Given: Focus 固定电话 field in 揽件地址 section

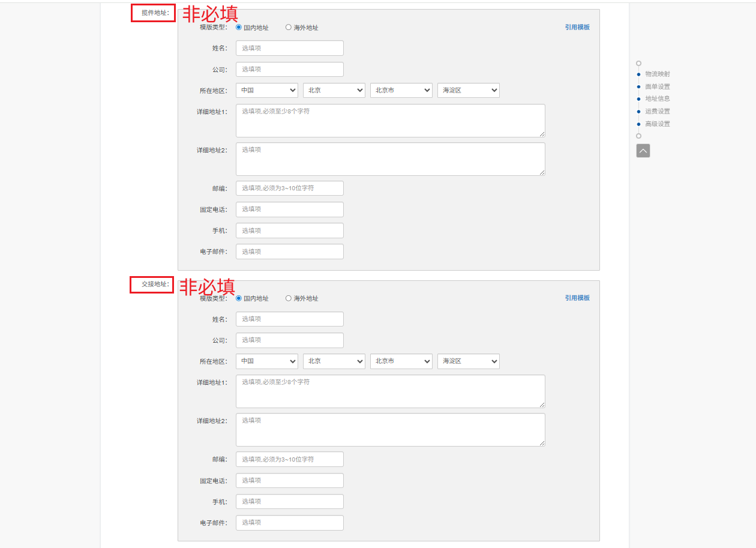Looking at the screenshot, I should 290,209.
